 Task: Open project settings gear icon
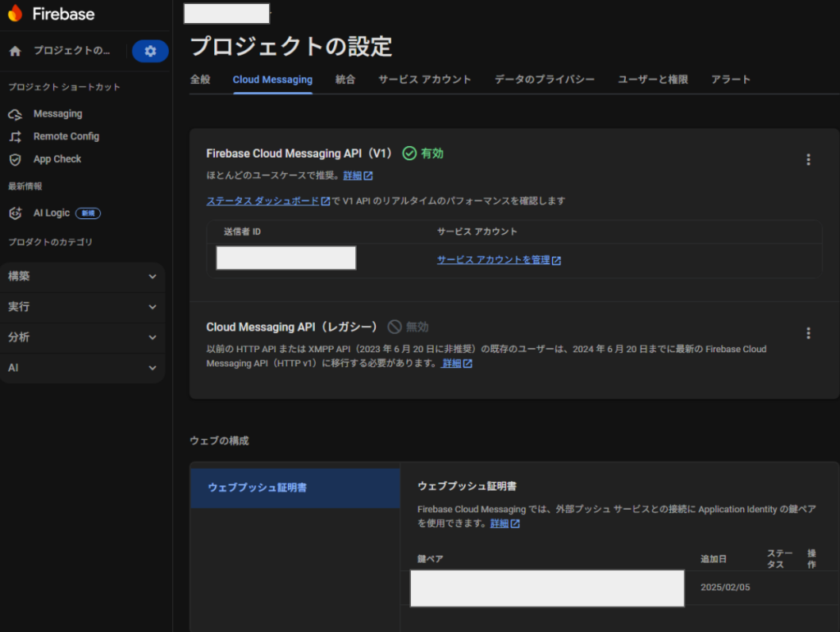(150, 51)
